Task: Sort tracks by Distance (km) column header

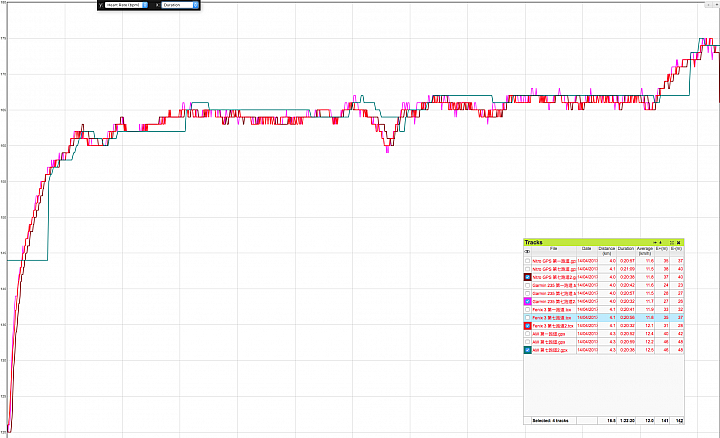Action: pyautogui.click(x=607, y=251)
